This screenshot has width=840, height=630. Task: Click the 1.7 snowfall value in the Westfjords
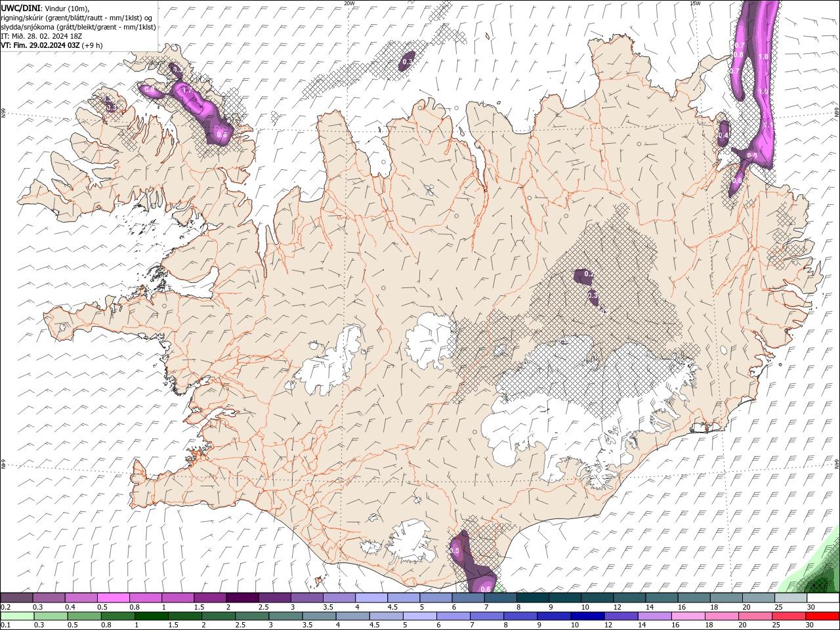point(186,91)
